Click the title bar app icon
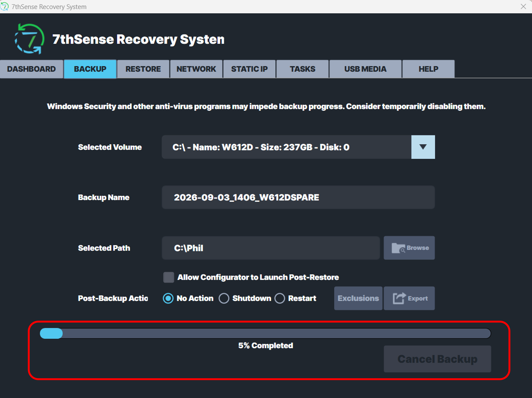 tap(4, 7)
